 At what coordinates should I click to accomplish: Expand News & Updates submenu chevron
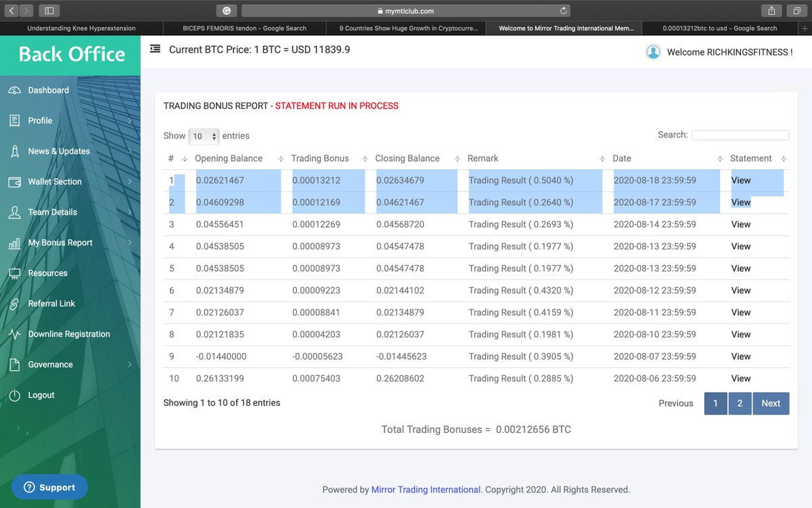pos(129,151)
